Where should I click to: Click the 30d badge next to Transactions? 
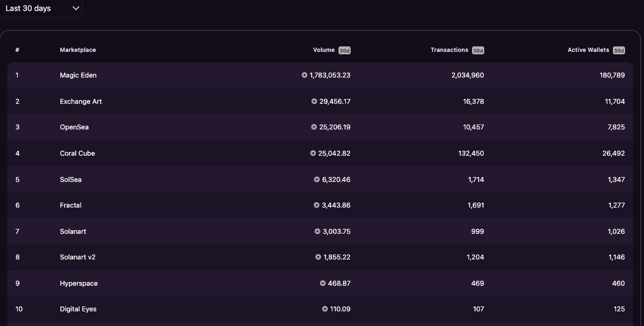pos(478,51)
